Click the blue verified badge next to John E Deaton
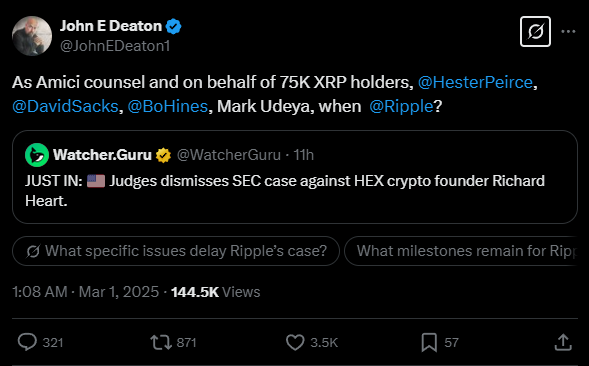The height and width of the screenshot is (366, 589). pos(174,26)
